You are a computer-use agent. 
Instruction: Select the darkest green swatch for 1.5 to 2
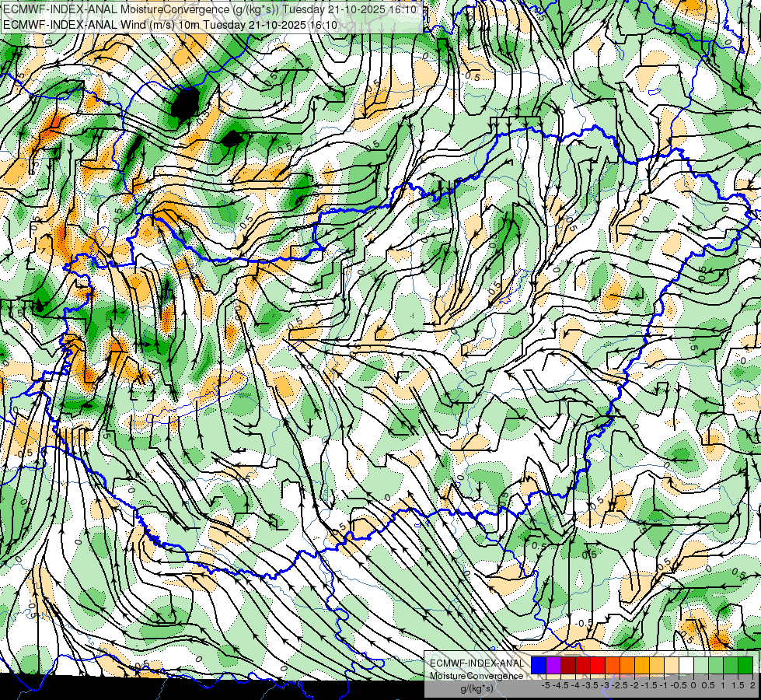[x=746, y=665]
